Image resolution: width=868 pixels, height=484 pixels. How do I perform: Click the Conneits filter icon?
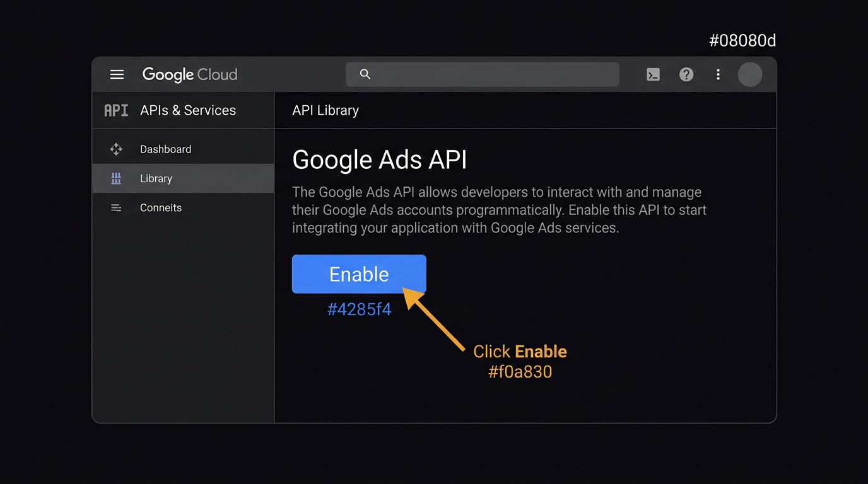[116, 207]
